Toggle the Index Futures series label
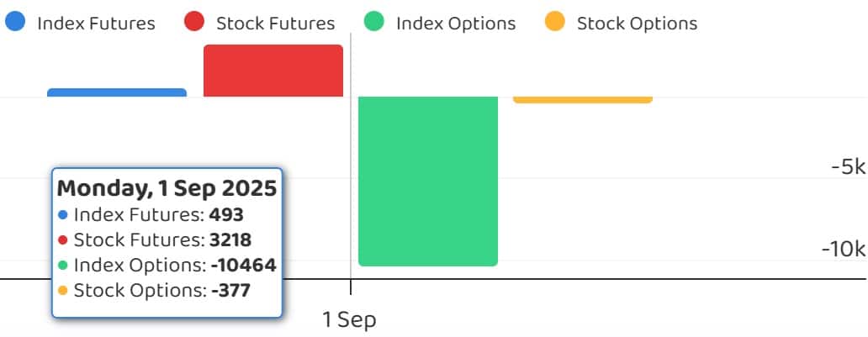Image resolution: width=868 pixels, height=337 pixels. (x=97, y=24)
